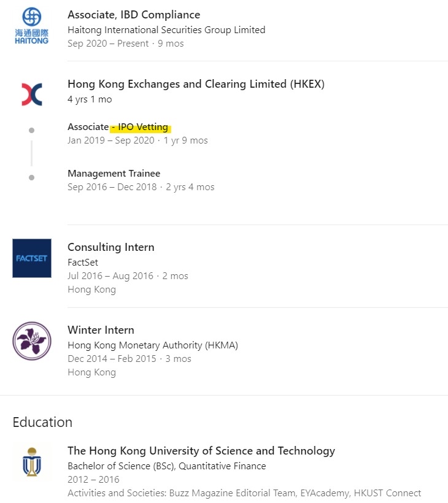Open the Associate, IBD Compliance position

134,14
